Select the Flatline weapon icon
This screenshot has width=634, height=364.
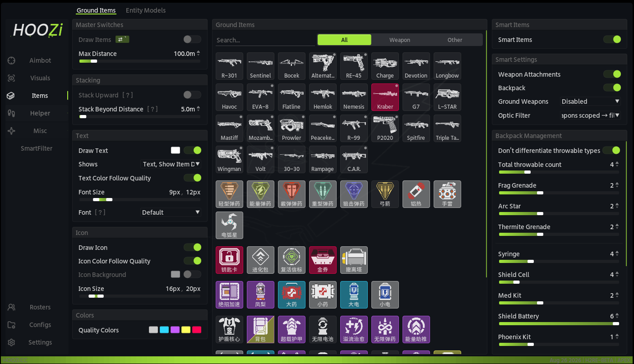(x=292, y=97)
